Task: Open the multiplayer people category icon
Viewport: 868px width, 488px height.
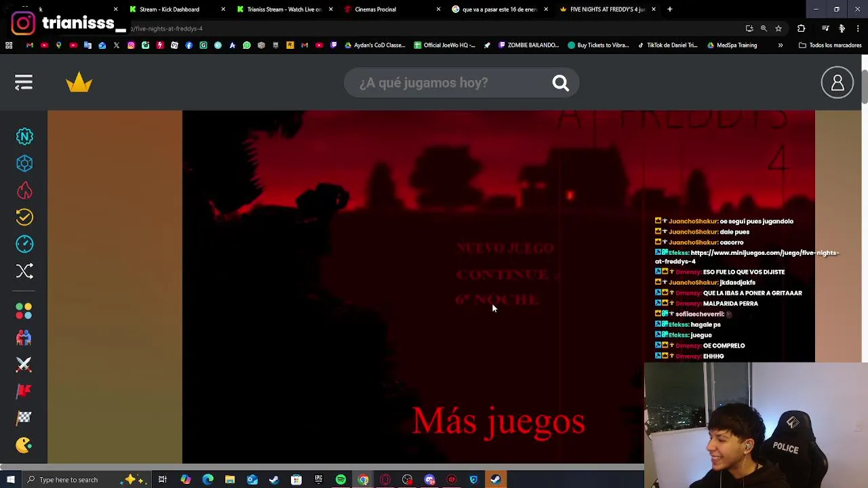Action: click(x=24, y=338)
